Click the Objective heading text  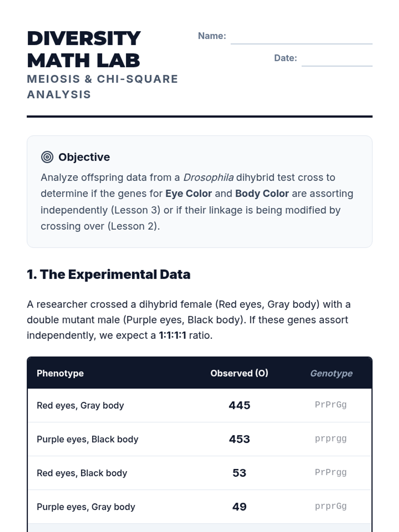click(84, 157)
